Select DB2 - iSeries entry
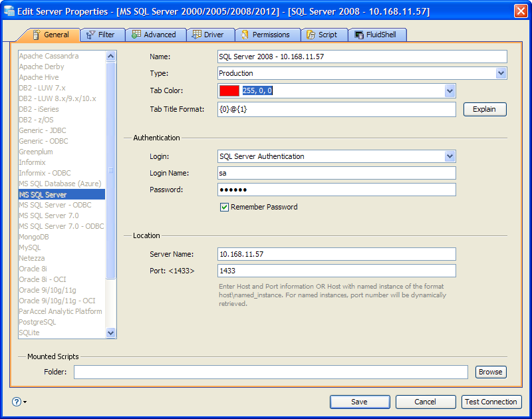The width and height of the screenshot is (532, 419). 39,109
